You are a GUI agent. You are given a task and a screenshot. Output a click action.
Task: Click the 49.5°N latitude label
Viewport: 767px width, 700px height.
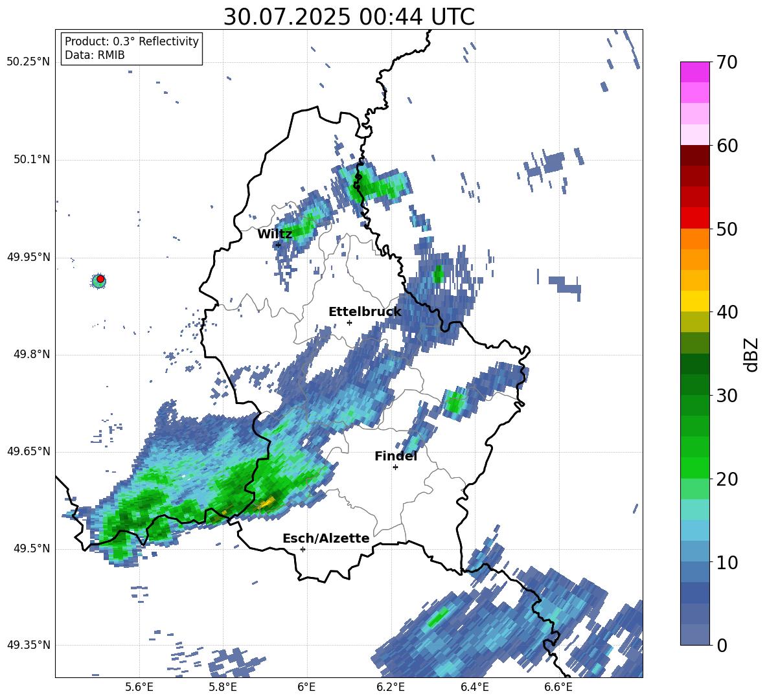32,548
